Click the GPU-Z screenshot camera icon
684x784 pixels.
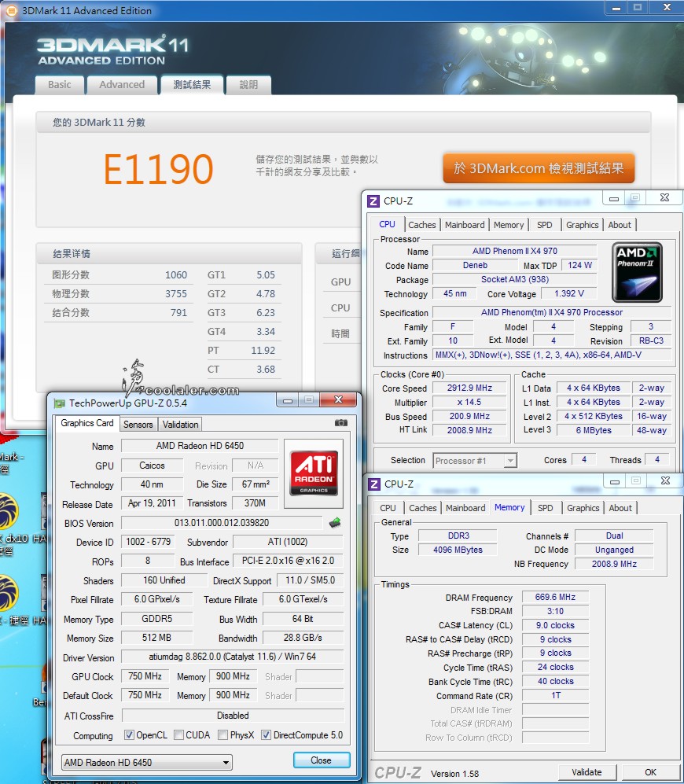341,423
